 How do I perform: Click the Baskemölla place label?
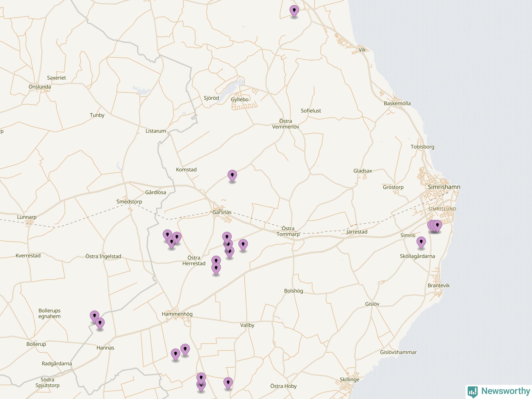[x=397, y=103]
